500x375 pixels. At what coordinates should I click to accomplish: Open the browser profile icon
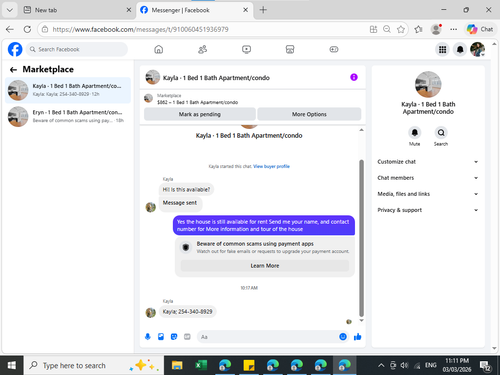click(x=436, y=29)
